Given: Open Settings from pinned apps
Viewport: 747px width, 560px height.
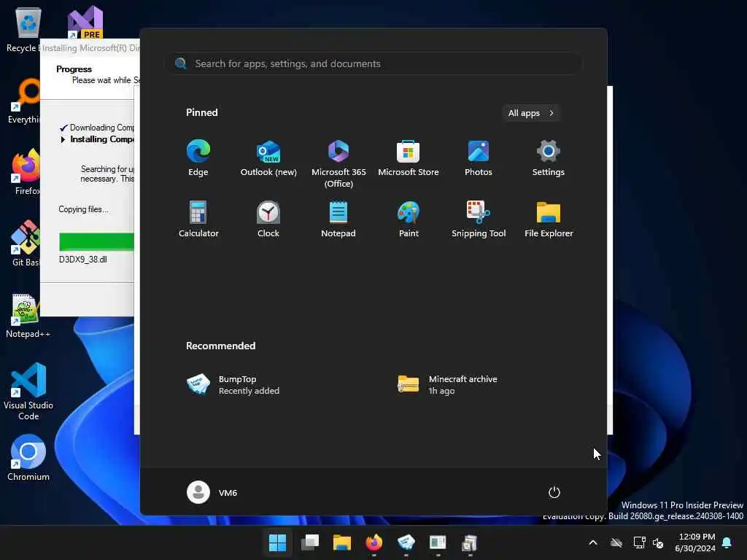Looking at the screenshot, I should pyautogui.click(x=549, y=158).
